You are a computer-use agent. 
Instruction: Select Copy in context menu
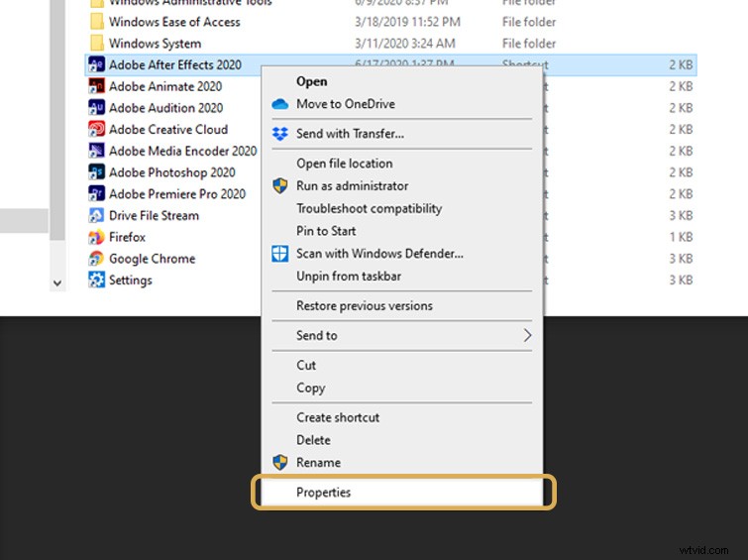click(x=310, y=388)
